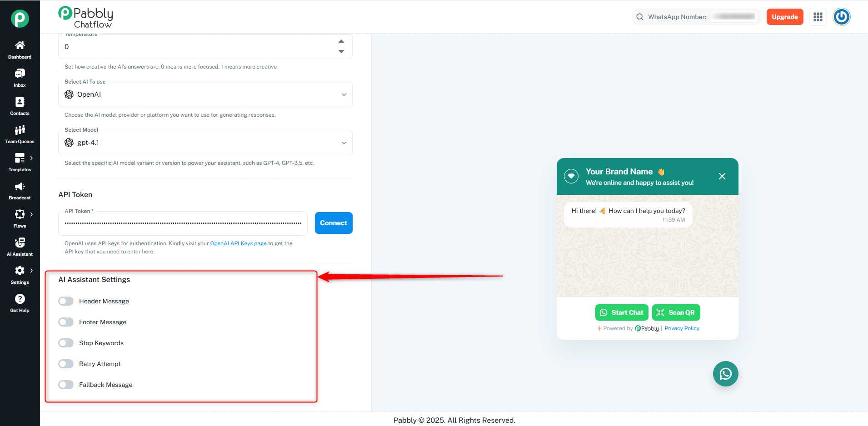This screenshot has height=426, width=868.
Task: Open the Broadcast megaphone icon
Action: (20, 186)
